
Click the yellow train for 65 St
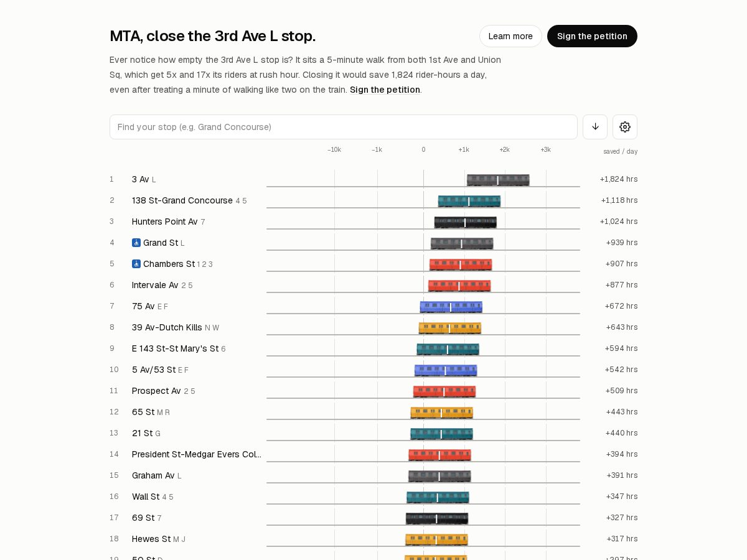click(x=442, y=413)
